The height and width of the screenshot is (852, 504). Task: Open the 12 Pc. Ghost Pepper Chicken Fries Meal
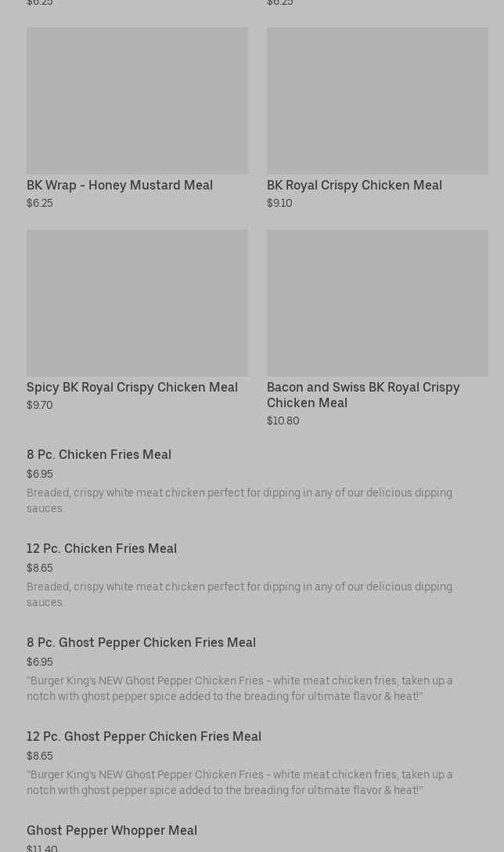144,737
